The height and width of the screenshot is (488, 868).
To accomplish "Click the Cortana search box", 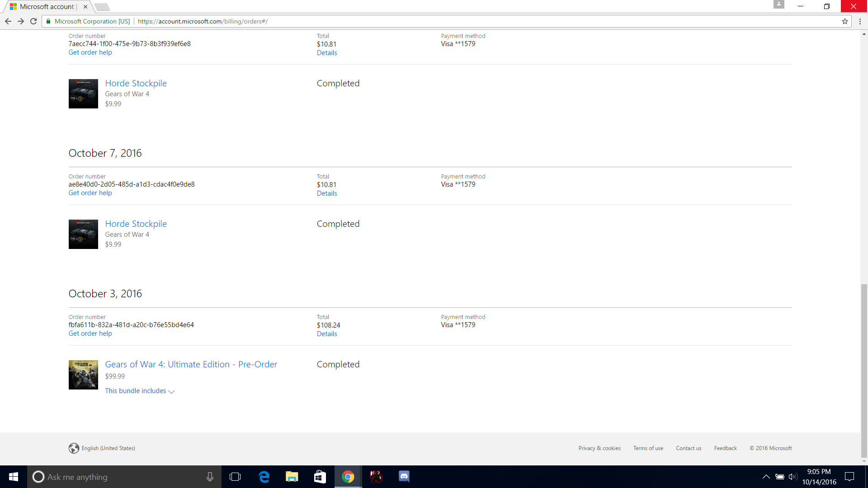I will tap(124, 477).
